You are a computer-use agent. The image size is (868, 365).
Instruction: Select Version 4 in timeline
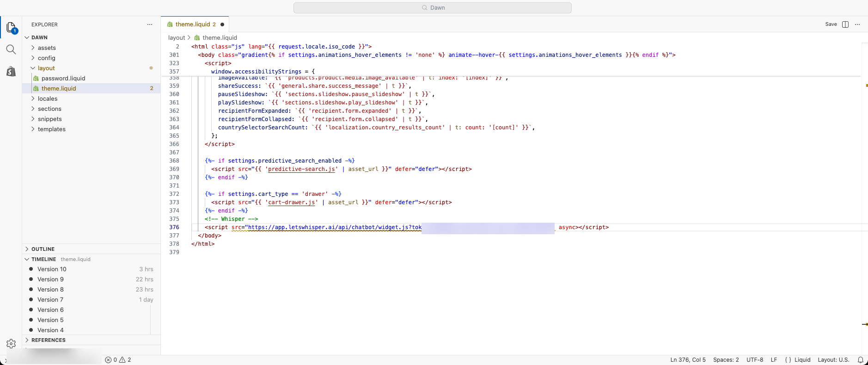point(92,330)
